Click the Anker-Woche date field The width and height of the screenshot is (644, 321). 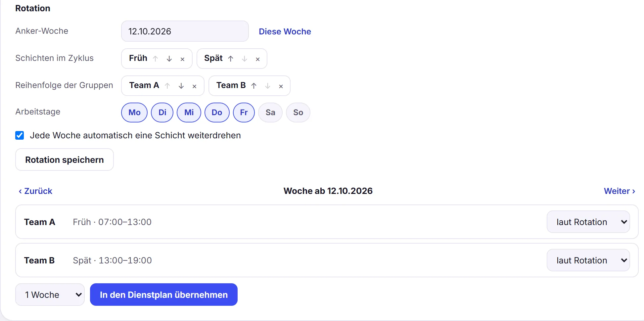click(185, 31)
